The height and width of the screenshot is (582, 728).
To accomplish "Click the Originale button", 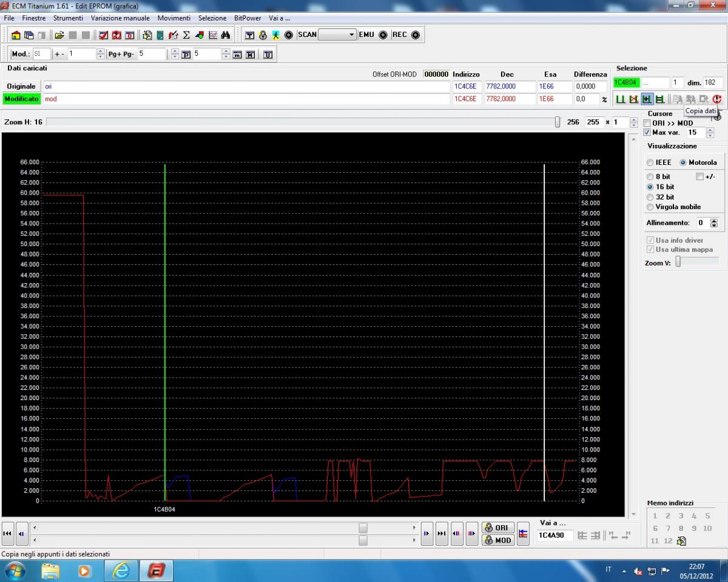I will click(21, 86).
